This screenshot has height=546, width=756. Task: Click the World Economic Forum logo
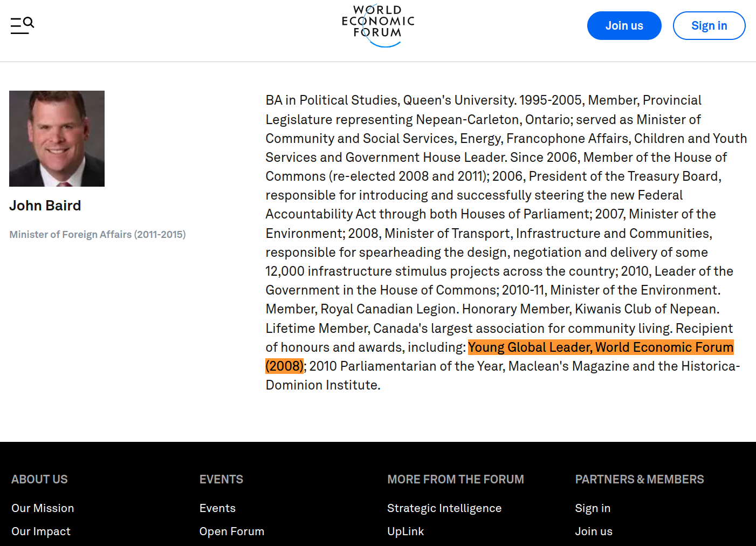(378, 26)
